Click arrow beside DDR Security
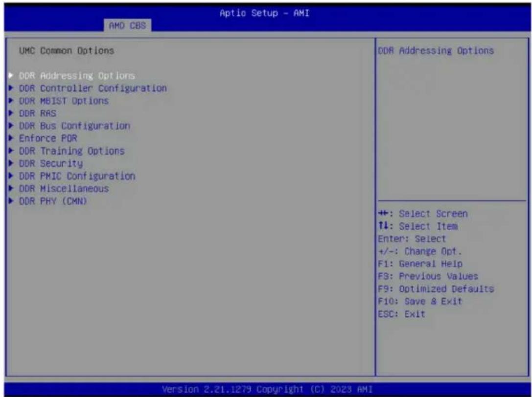Screen dimensions: 532x397 pos(11,163)
